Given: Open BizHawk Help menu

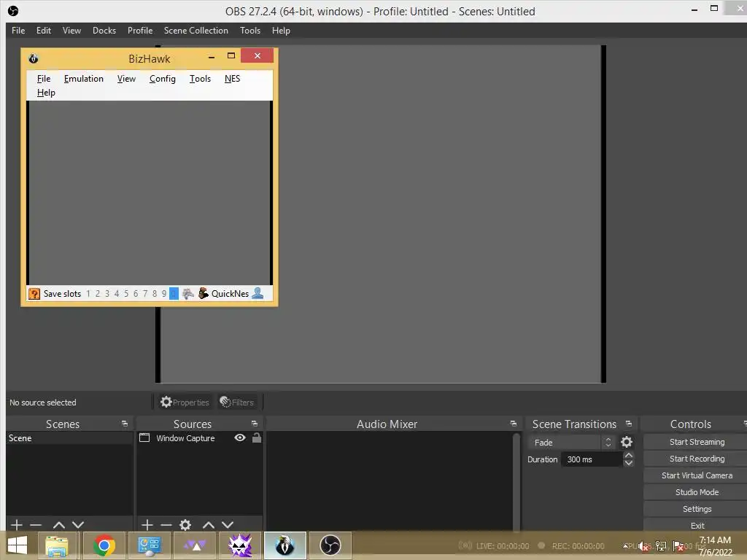Looking at the screenshot, I should pos(46,93).
